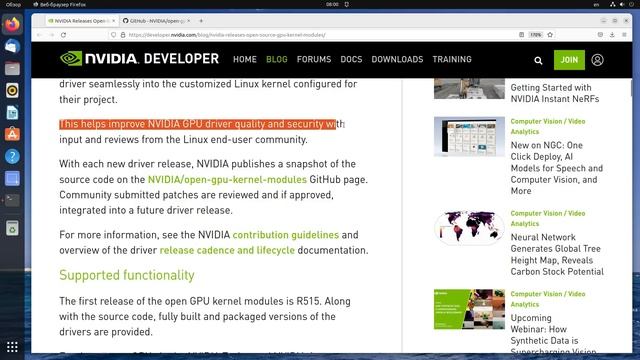
Task: Open release cadence and lifecycle link
Action: tap(227, 250)
